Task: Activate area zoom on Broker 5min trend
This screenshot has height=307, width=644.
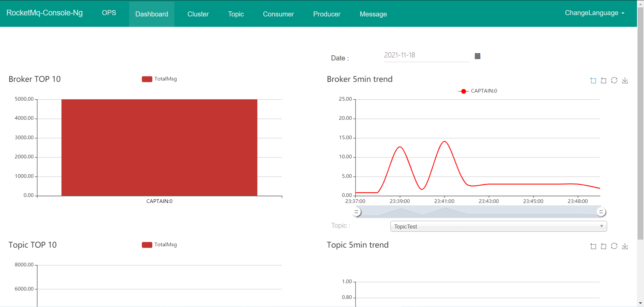Action: 593,81
